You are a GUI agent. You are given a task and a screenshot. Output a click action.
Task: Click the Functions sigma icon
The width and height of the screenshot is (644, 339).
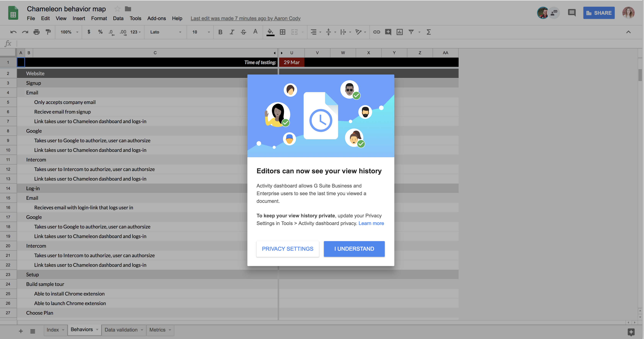point(429,32)
